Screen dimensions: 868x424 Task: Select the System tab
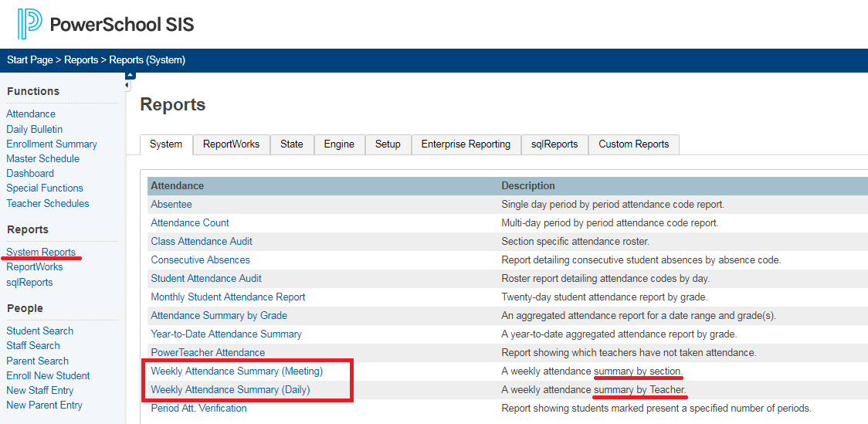[166, 144]
